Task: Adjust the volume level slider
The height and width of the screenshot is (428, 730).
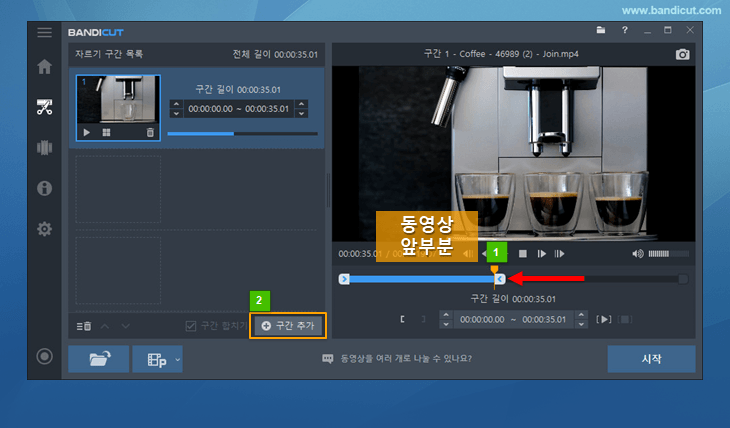Action: pyautogui.click(x=669, y=254)
